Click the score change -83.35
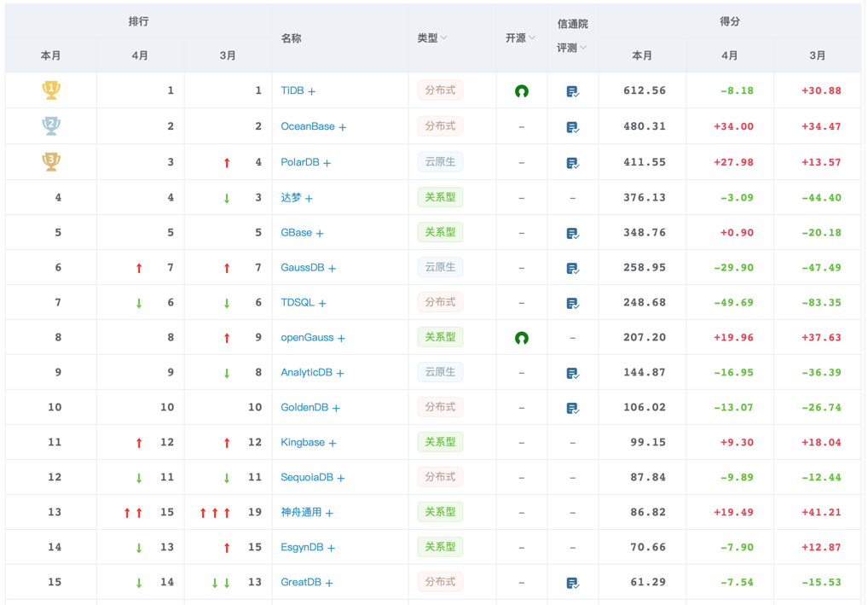This screenshot has width=868, height=605. click(821, 302)
